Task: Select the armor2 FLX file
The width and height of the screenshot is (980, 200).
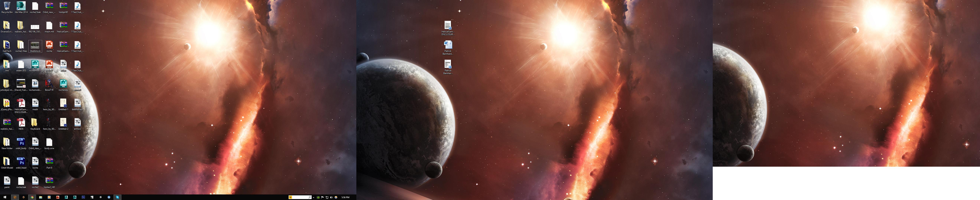Action: [77, 124]
